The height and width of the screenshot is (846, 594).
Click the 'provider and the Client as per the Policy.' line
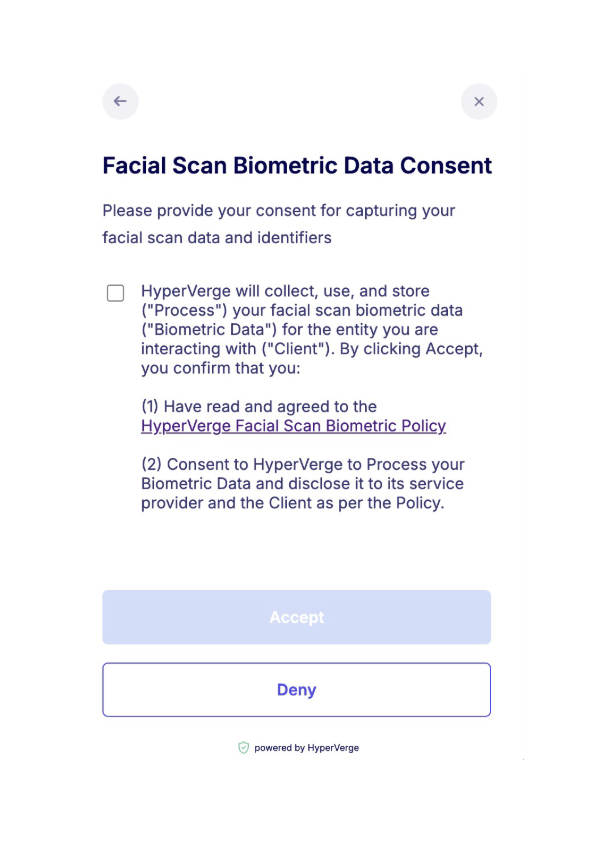pos(292,503)
